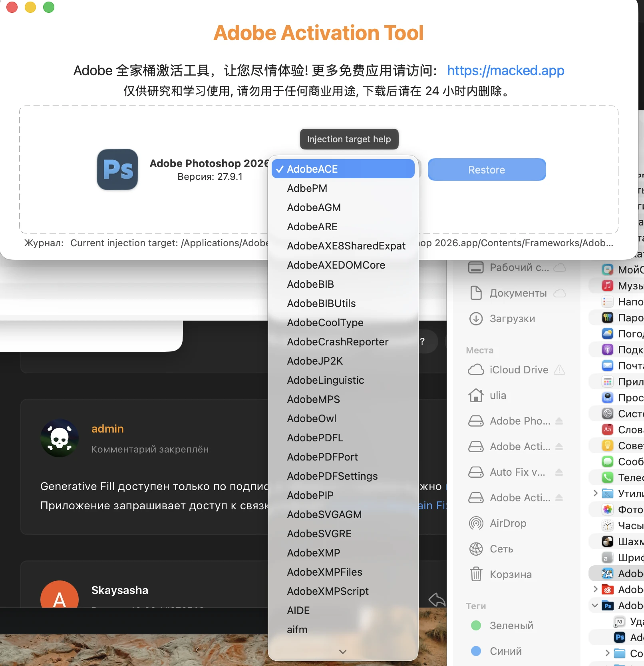The width and height of the screenshot is (644, 666).
Task: Eject the Auto Fix v... volume
Action: [559, 472]
